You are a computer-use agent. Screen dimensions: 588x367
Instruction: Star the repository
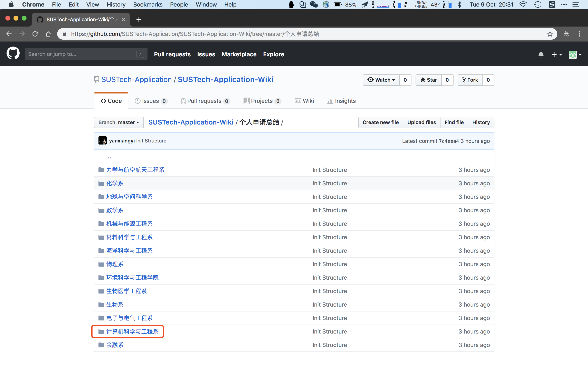point(428,80)
